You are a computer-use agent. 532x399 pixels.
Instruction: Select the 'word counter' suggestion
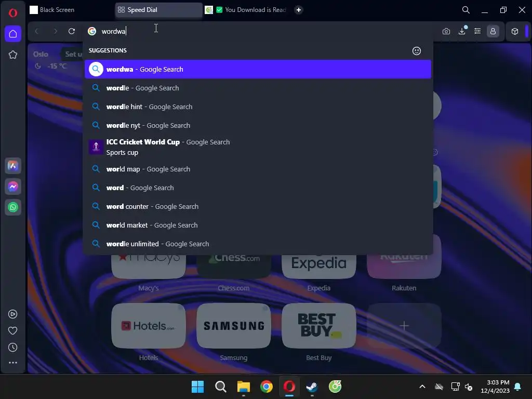click(x=258, y=206)
